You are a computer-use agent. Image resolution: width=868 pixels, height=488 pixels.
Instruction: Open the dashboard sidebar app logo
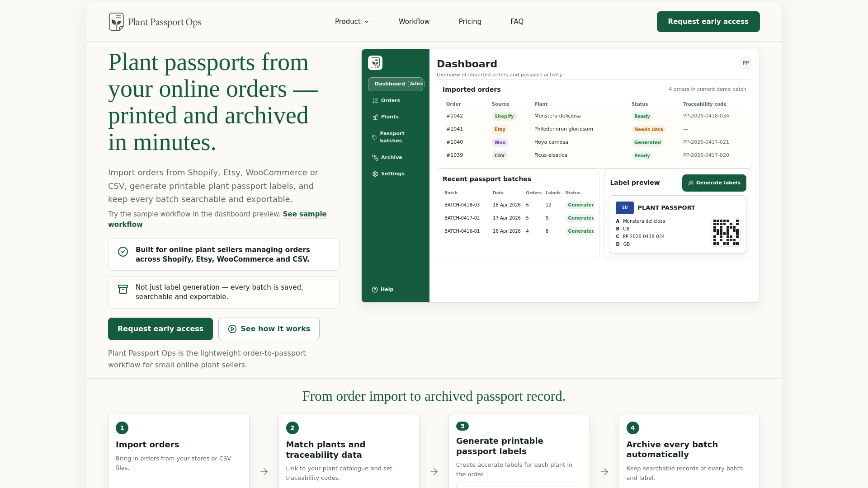pos(375,63)
